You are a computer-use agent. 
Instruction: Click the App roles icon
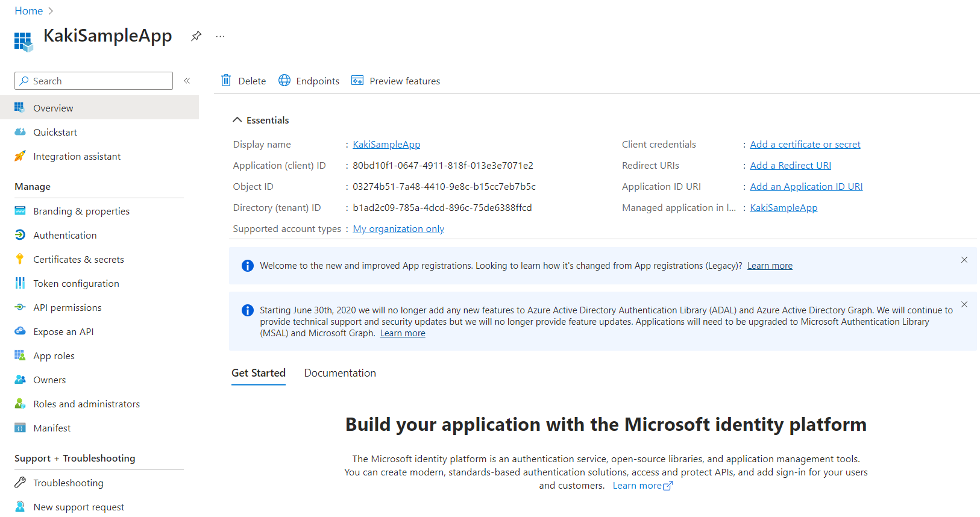pos(20,355)
